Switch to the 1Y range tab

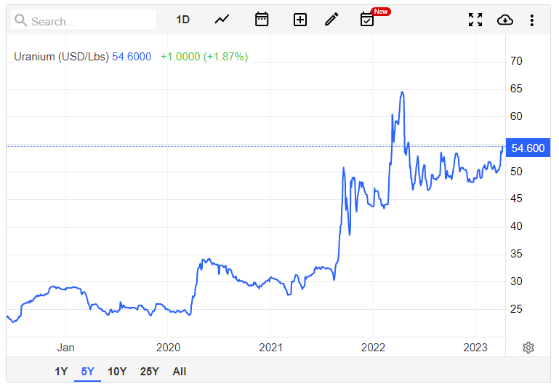(x=61, y=372)
